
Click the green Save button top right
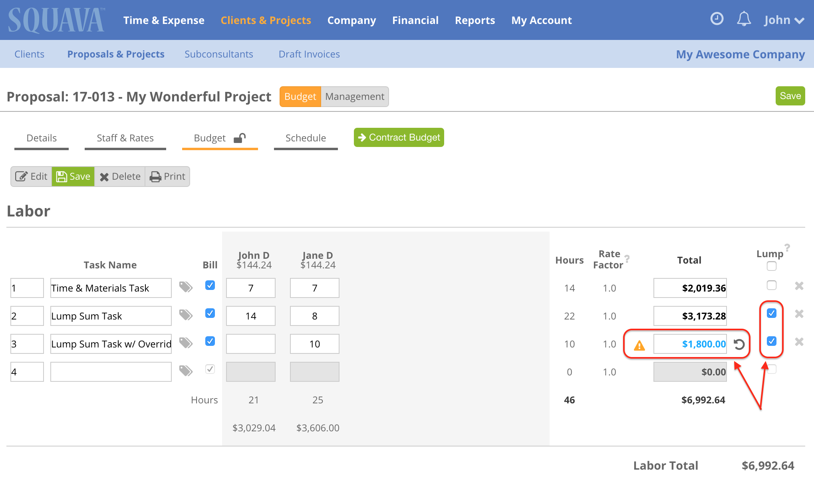pos(790,96)
